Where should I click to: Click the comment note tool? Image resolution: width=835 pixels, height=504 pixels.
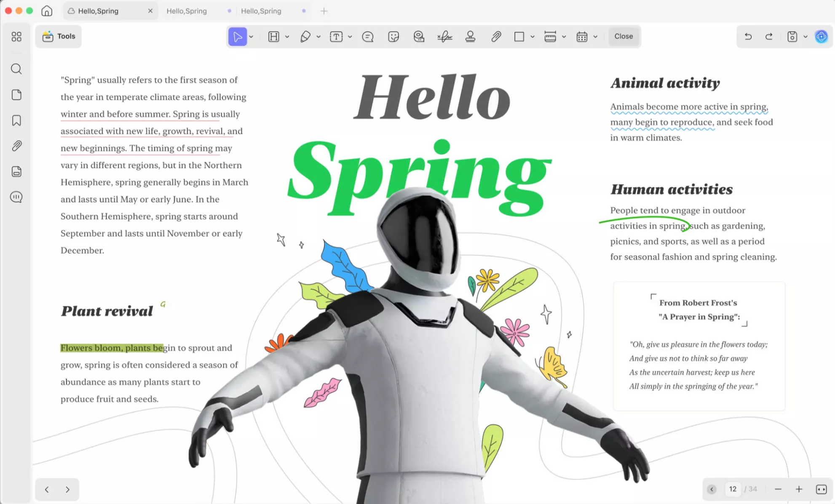click(367, 37)
